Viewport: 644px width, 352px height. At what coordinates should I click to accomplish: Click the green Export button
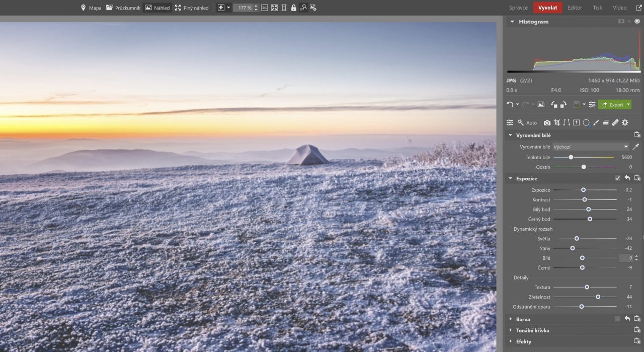point(614,105)
